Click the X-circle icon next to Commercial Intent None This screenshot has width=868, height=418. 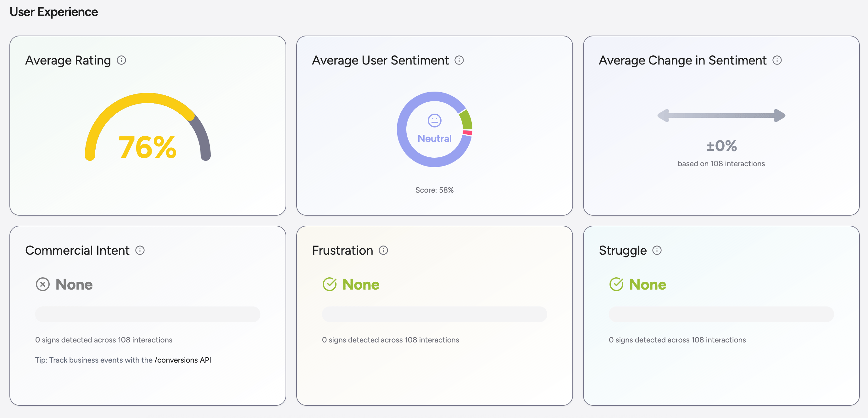pos(43,285)
